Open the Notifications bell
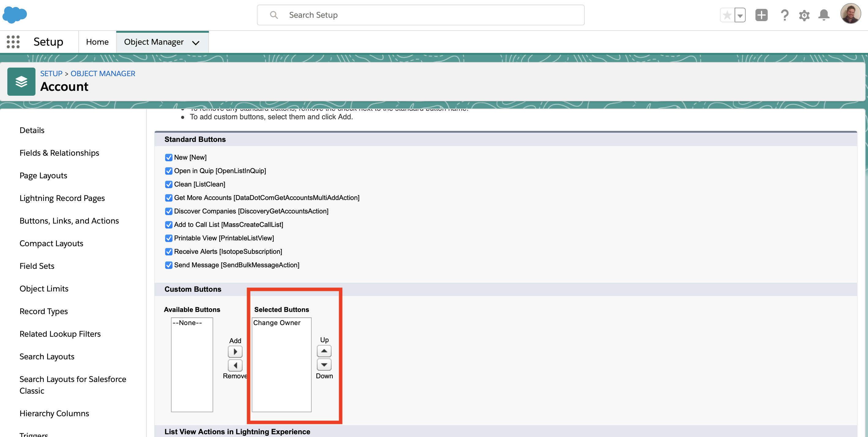The width and height of the screenshot is (868, 437). click(824, 15)
